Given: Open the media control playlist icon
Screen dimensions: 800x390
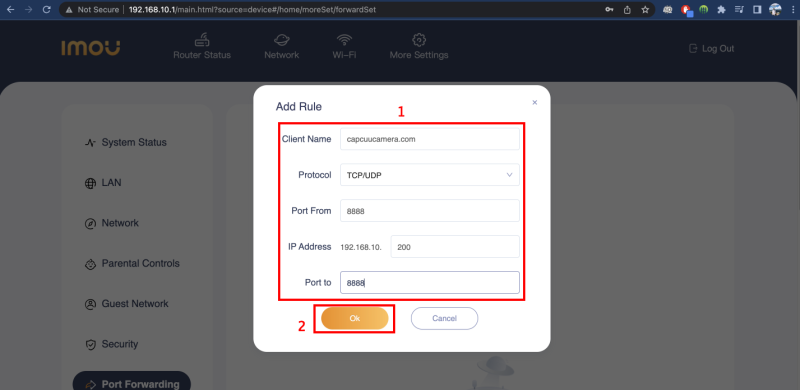Looking at the screenshot, I should pos(739,9).
